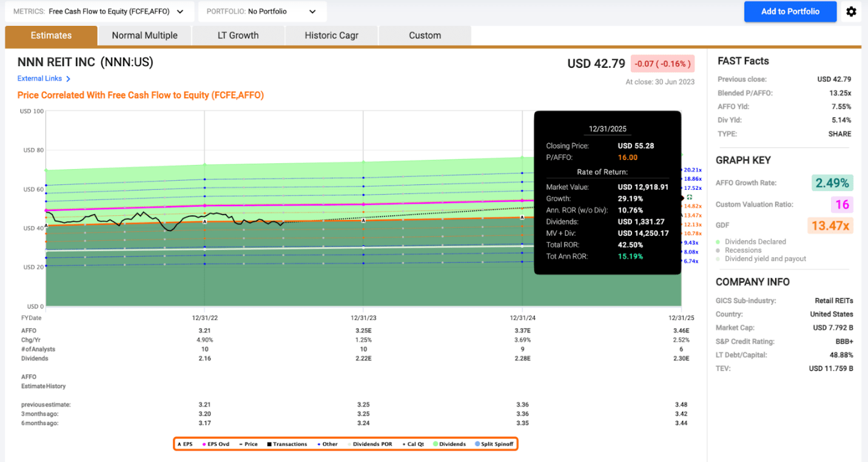Click the Tot Ann ROR 15.19% tooltip value
868x462 pixels.
click(630, 256)
